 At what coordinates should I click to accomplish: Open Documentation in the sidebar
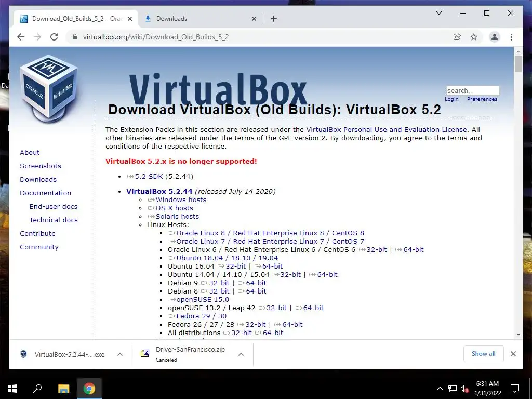pos(46,193)
